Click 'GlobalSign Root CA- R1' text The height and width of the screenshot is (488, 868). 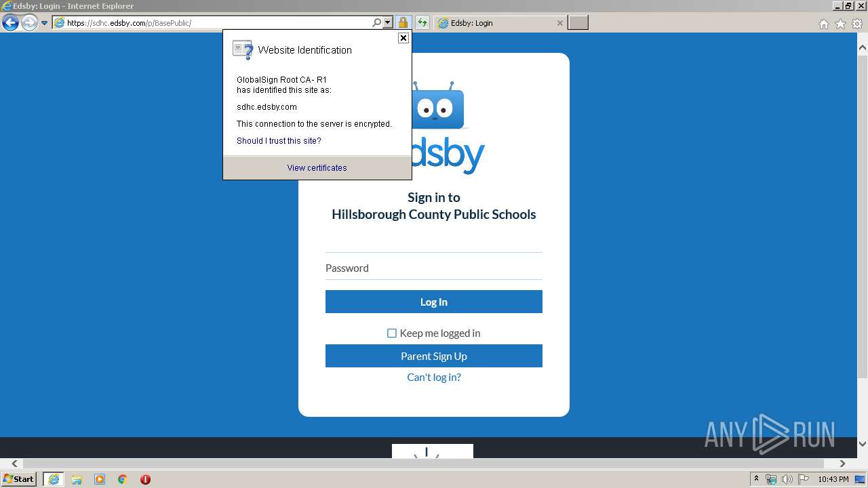[281, 80]
